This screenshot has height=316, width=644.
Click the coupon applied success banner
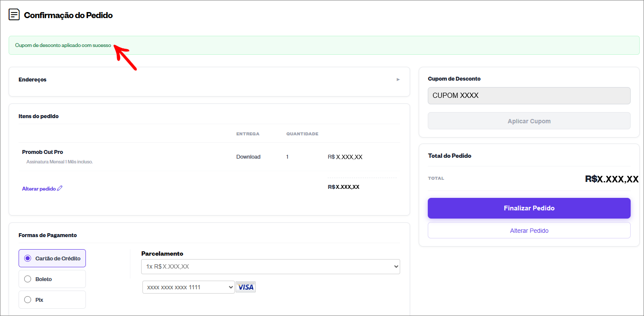tap(324, 45)
